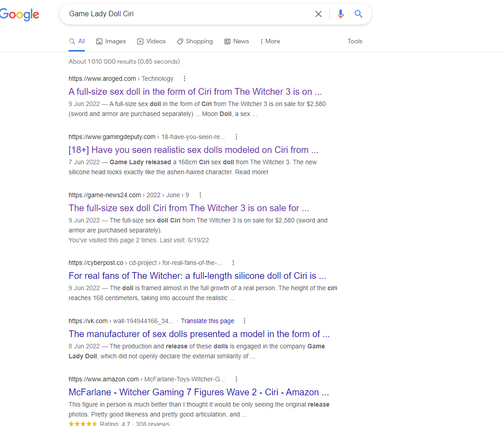Click 'About 1 010 000 results' stats text
This screenshot has width=504, height=426.
[x=124, y=61]
